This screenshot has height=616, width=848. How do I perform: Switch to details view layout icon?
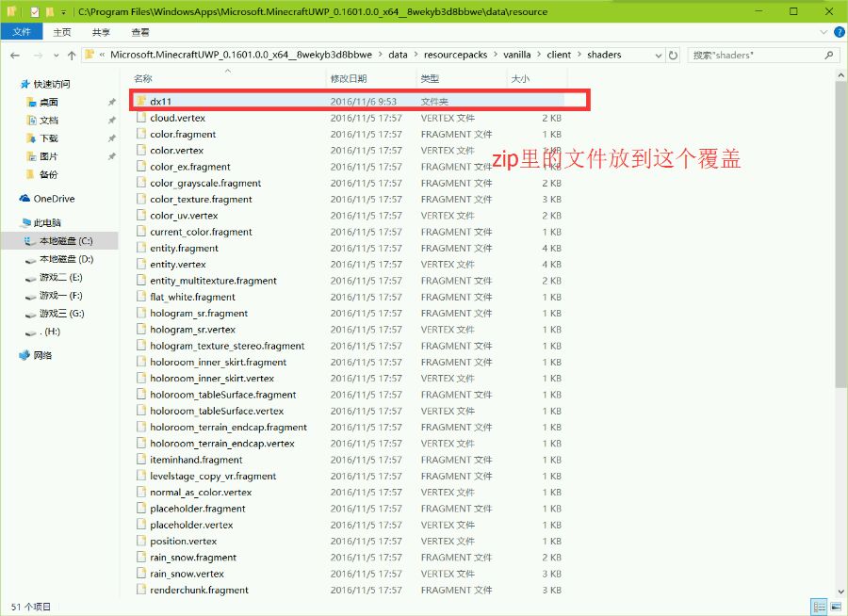click(820, 607)
